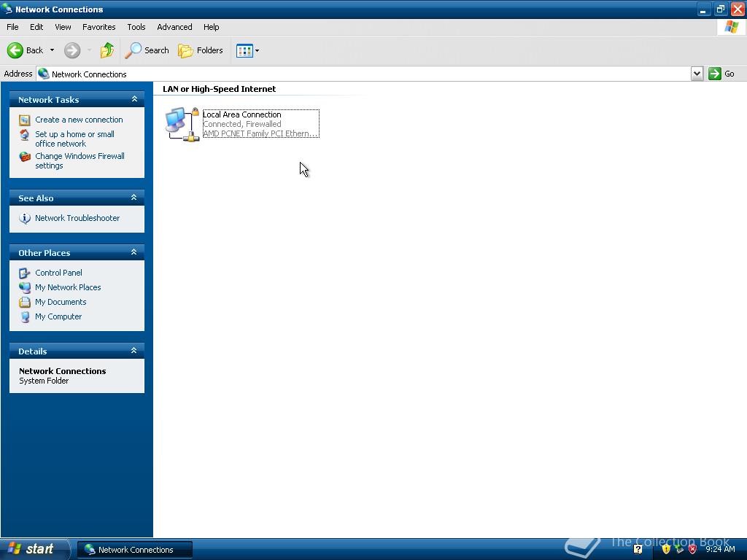Click the Network Connections taskbar button

(x=135, y=550)
